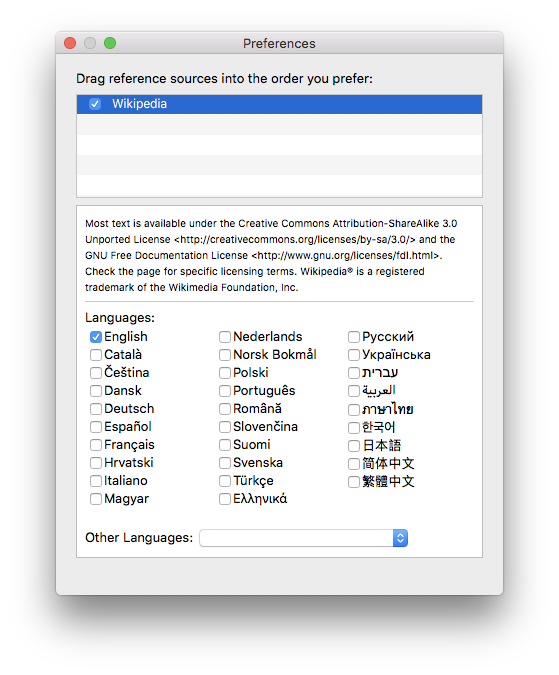Click inside the Other Languages combo field
The image size is (559, 675).
296,538
